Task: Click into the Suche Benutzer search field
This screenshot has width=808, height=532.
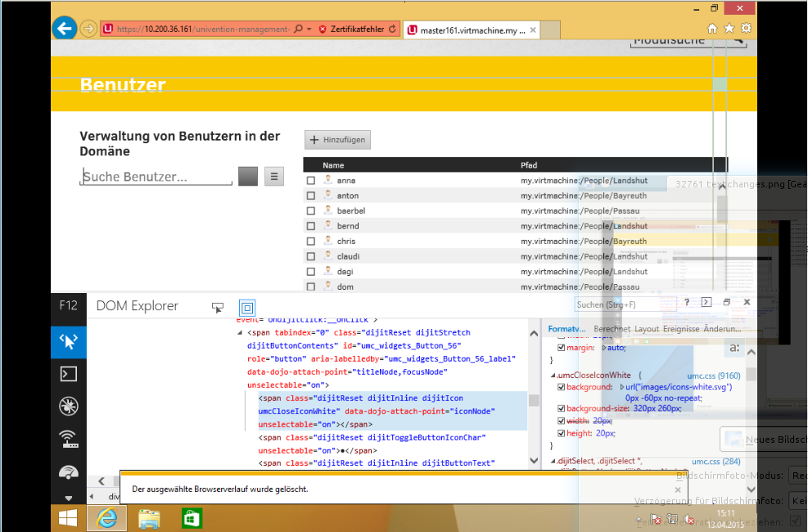Action: click(x=156, y=177)
